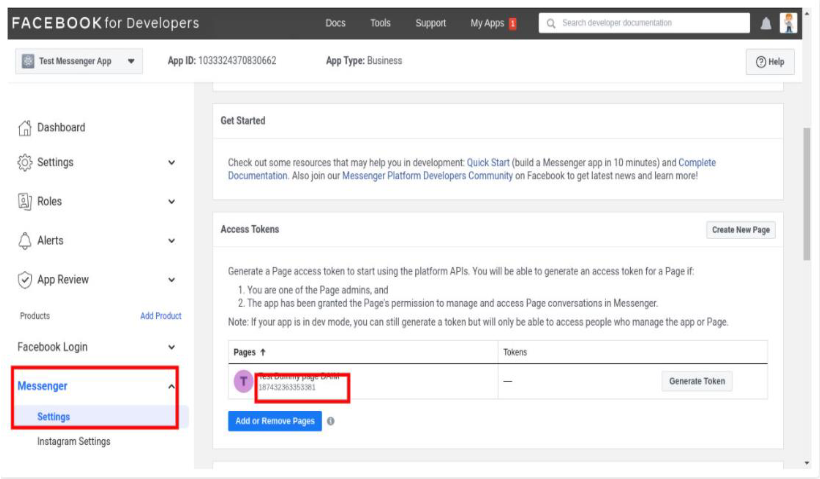Expand the Settings sidebar section chevron
The height and width of the screenshot is (479, 820).
point(172,163)
